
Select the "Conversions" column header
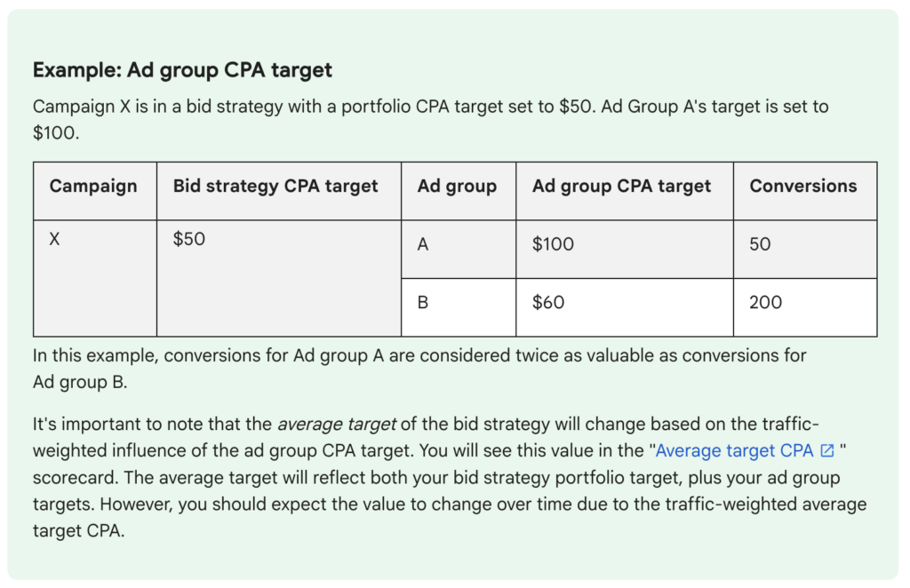click(x=802, y=186)
